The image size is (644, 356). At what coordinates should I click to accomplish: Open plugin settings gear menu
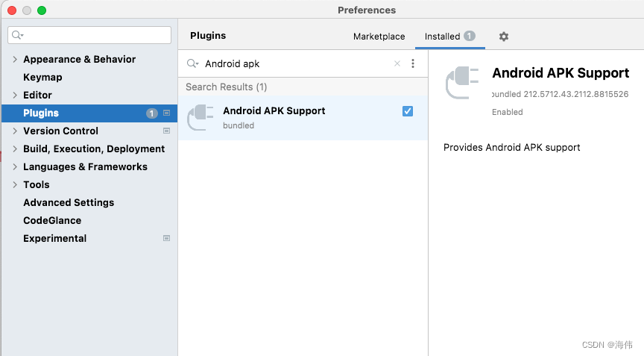pyautogui.click(x=504, y=37)
